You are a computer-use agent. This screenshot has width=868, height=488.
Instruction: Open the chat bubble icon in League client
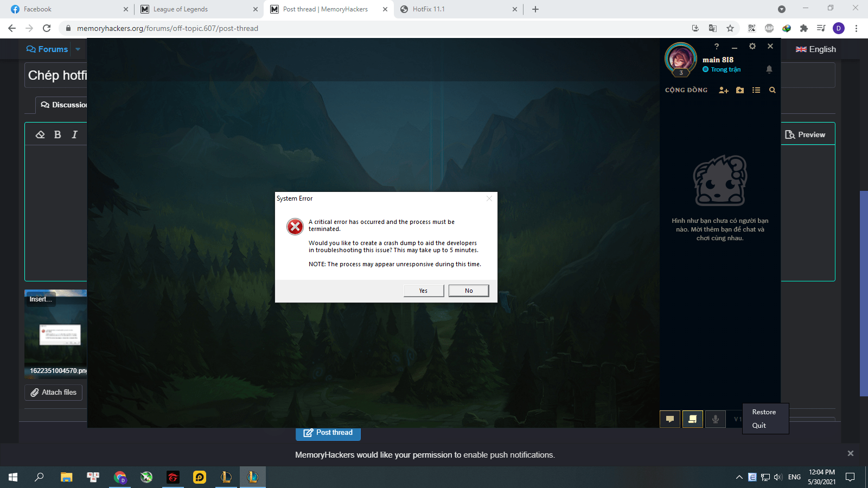[x=670, y=419]
